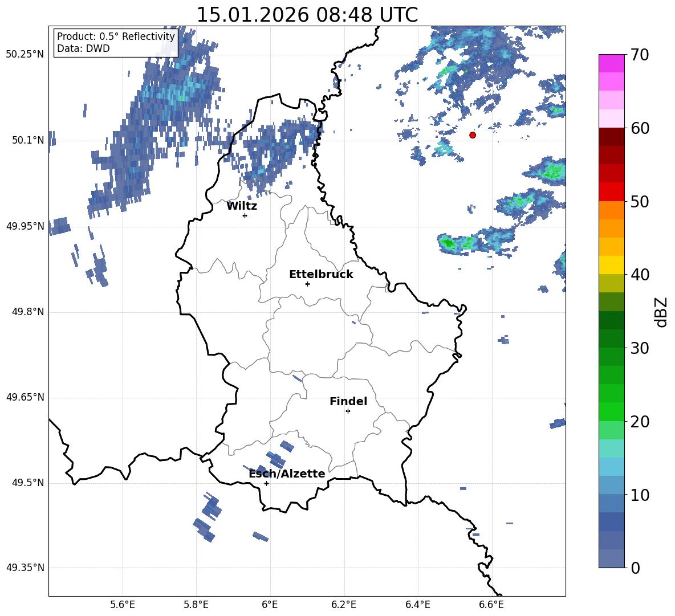The image size is (675, 616).
Task: Click the 'Product: 0.5° Reflectivity' legend text
Action: 116,36
